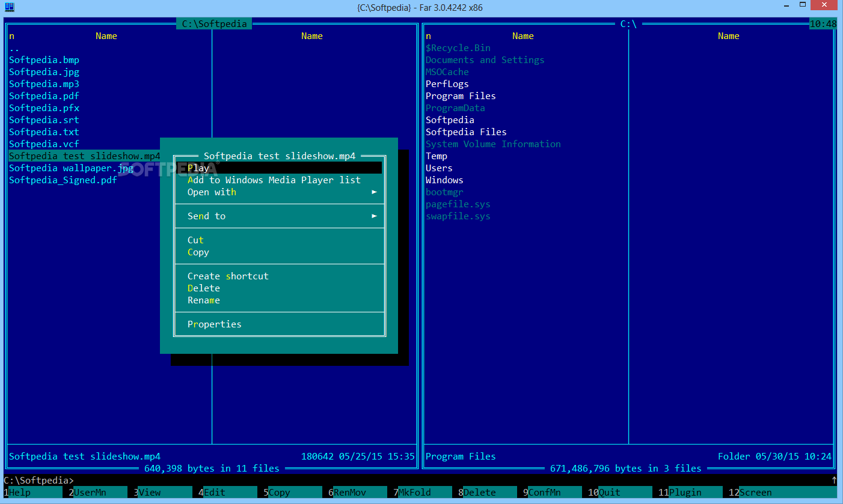Image resolution: width=843 pixels, height=504 pixels.
Task: Pick Rename from the context menu
Action: tap(204, 300)
